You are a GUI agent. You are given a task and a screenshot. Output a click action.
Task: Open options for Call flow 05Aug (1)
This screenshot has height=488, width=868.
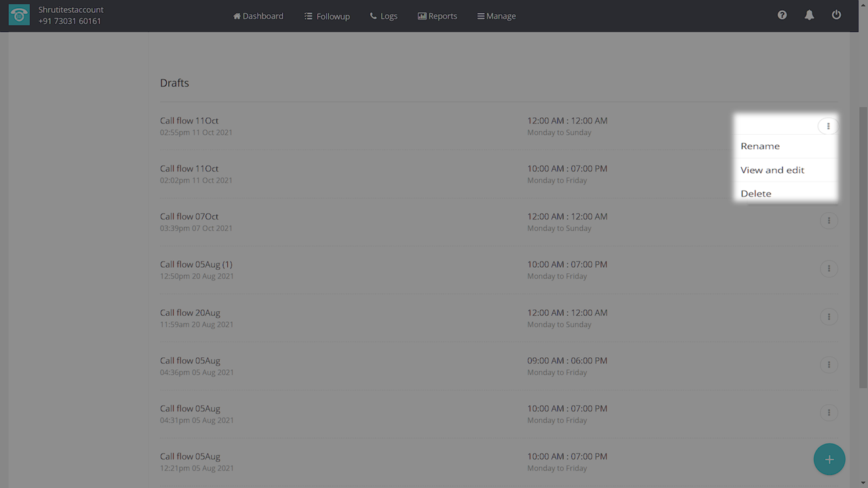coord(828,269)
